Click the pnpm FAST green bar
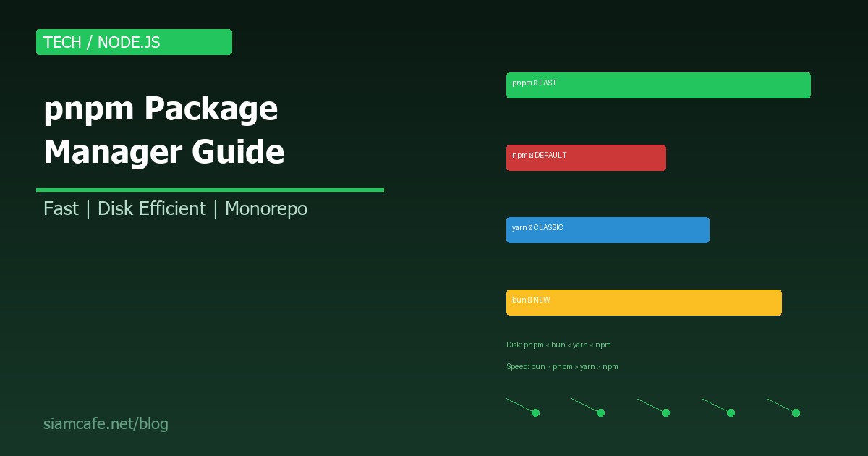The height and width of the screenshot is (456, 868). pos(658,85)
